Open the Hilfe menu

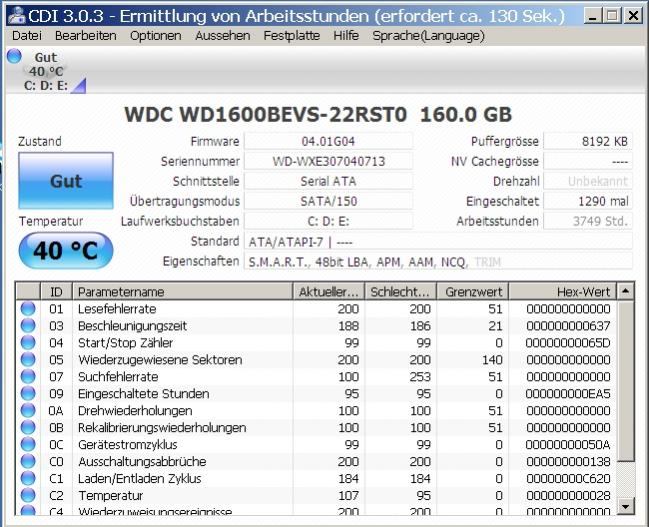coord(346,36)
